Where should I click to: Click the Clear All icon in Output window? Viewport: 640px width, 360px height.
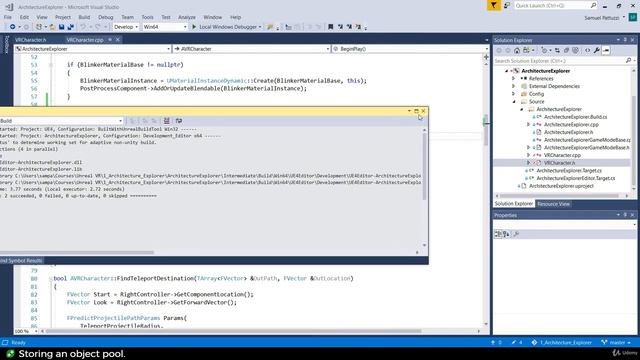pyautogui.click(x=167, y=120)
